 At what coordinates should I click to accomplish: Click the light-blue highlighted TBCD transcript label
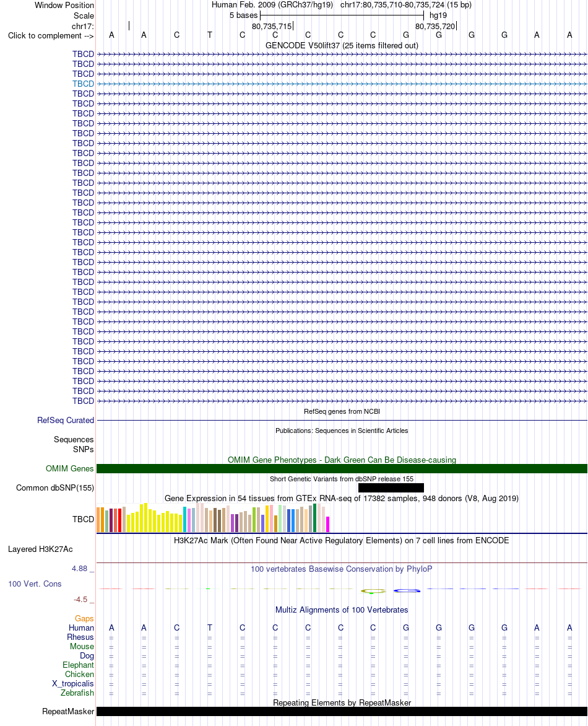pos(83,84)
